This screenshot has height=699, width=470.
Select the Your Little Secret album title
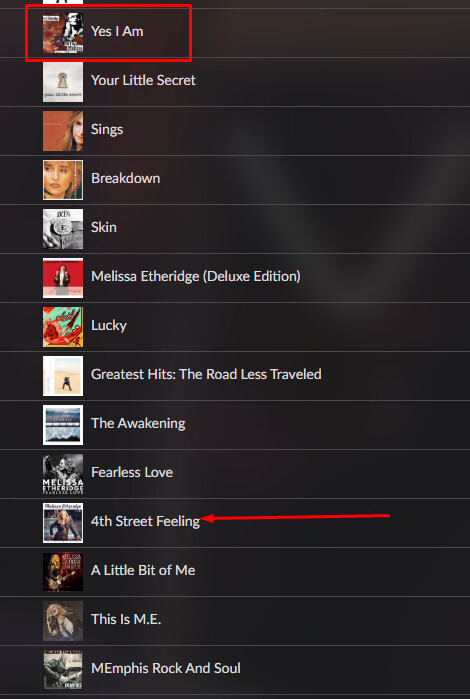(x=143, y=80)
